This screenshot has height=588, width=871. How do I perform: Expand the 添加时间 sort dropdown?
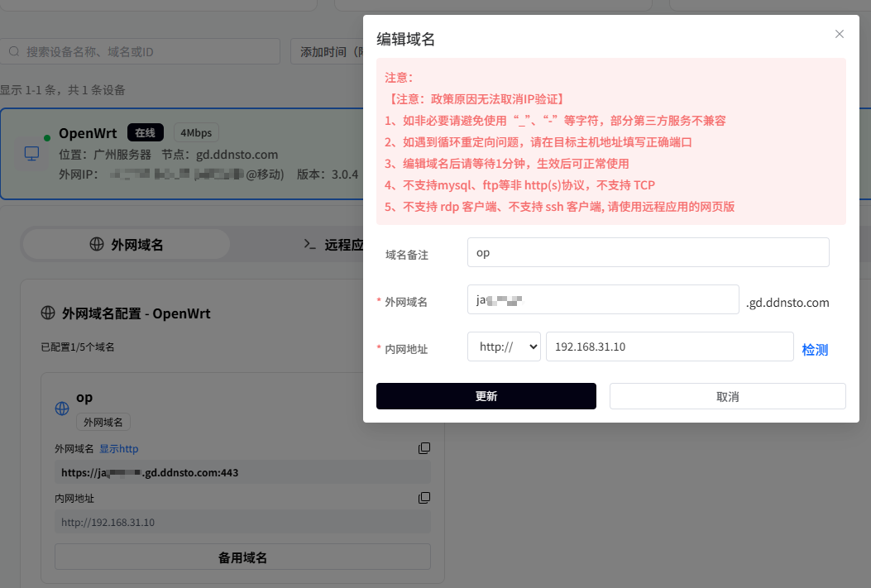[327, 51]
